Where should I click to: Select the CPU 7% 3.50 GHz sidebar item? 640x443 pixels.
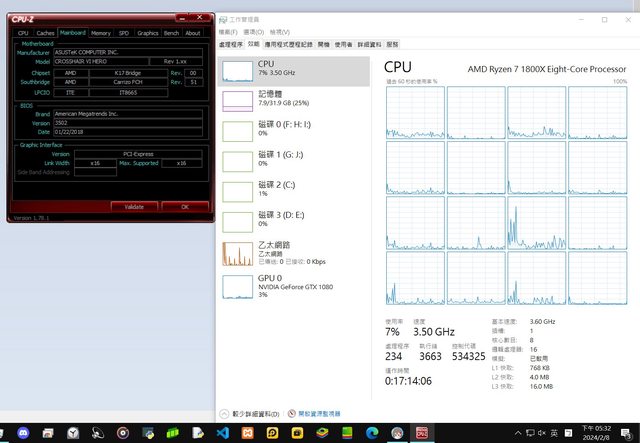(294, 71)
